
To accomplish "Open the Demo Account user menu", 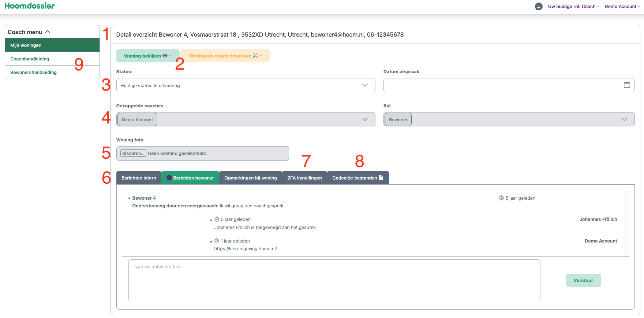I will [x=622, y=7].
